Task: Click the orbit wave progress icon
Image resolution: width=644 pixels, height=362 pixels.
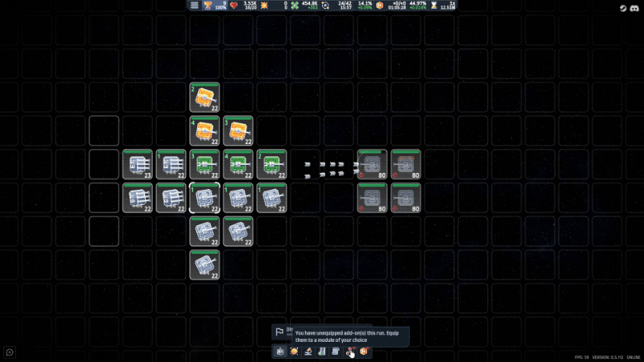Action: (325, 6)
